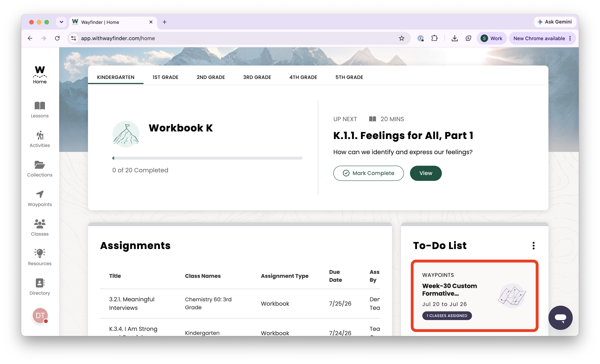Expand the tab search dropdown arrow

61,22
